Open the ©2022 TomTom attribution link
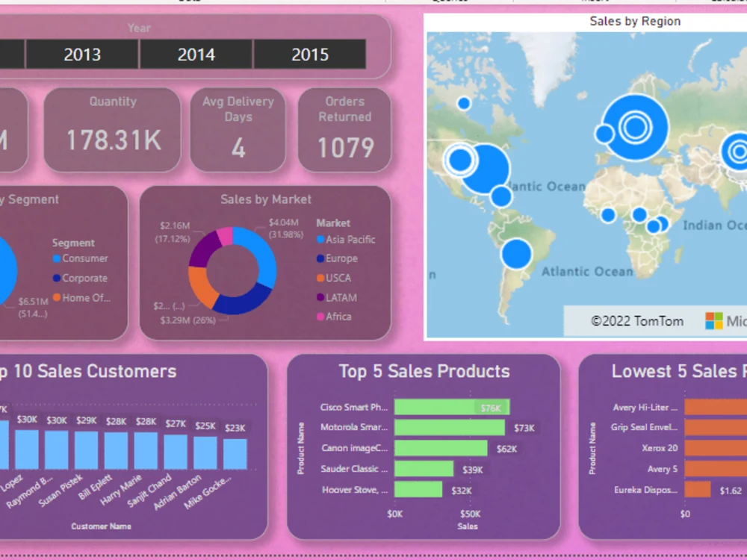The image size is (747, 560). point(636,321)
